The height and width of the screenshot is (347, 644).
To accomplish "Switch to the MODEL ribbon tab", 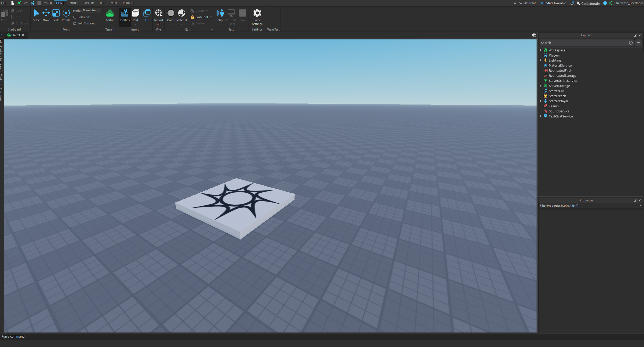I will (74, 3).
